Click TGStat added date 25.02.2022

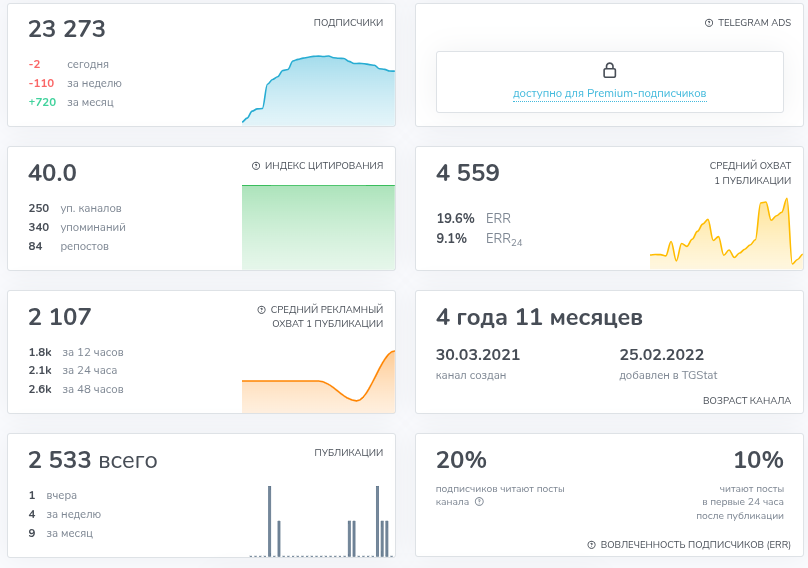point(662,355)
